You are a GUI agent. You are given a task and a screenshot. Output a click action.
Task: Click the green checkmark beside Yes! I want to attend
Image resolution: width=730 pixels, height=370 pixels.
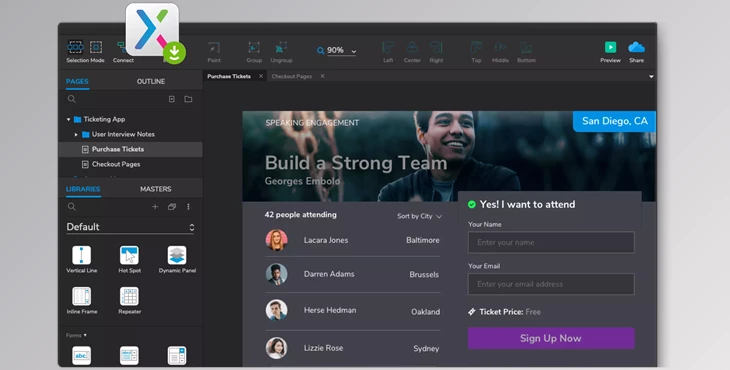(x=472, y=204)
